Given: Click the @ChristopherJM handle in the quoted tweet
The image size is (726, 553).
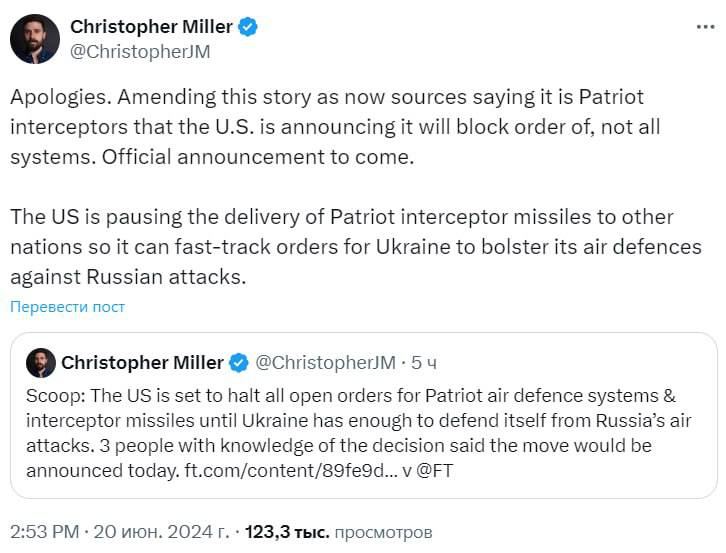Looking at the screenshot, I should coord(325,362).
